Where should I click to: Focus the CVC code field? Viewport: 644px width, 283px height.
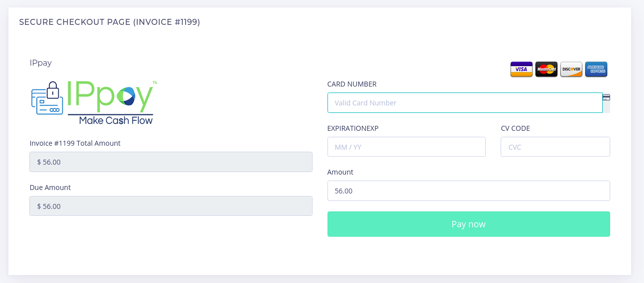coord(555,147)
